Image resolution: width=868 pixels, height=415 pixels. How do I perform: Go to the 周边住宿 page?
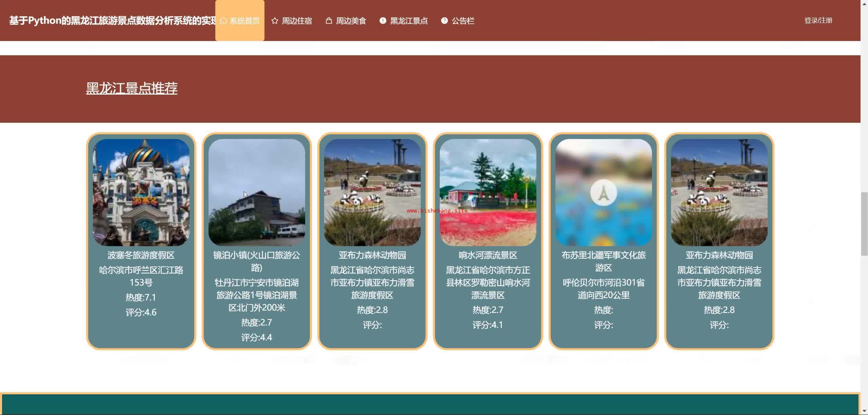coord(297,21)
